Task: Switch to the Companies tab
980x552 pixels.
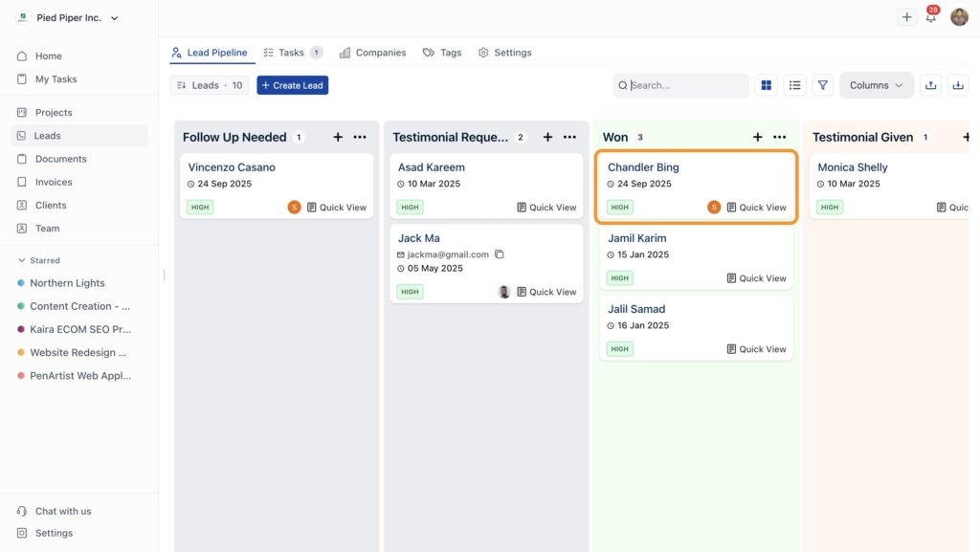Action: [x=372, y=53]
